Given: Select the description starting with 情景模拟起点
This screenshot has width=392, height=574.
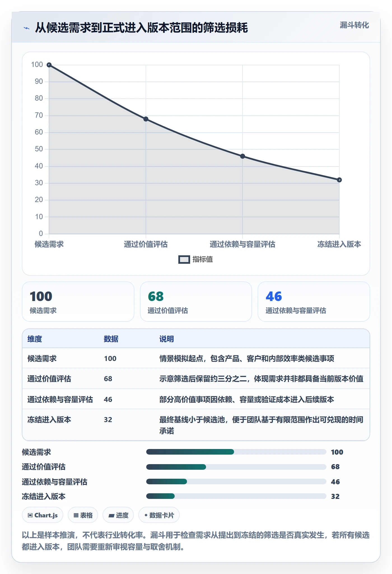Looking at the screenshot, I should pyautogui.click(x=247, y=358).
